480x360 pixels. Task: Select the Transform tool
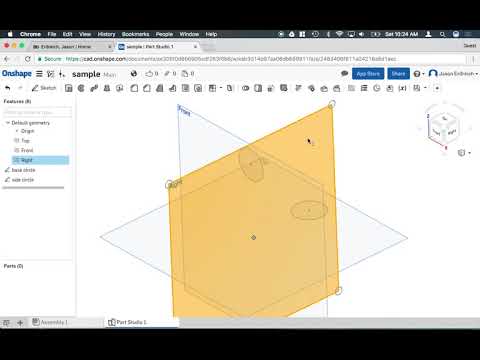(271, 88)
